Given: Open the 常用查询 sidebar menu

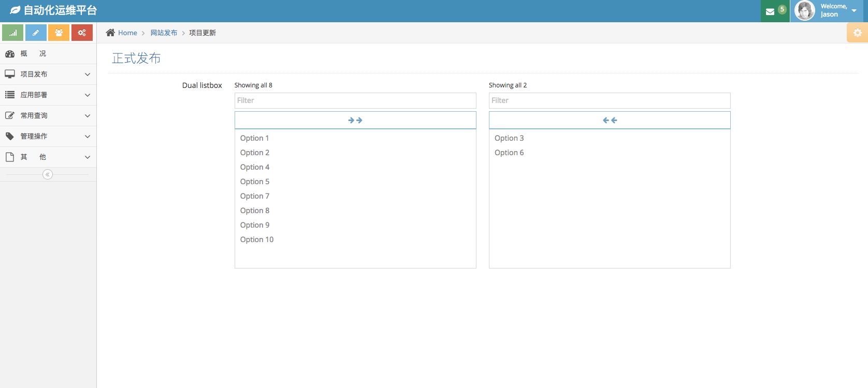Looking at the screenshot, I should pos(48,116).
